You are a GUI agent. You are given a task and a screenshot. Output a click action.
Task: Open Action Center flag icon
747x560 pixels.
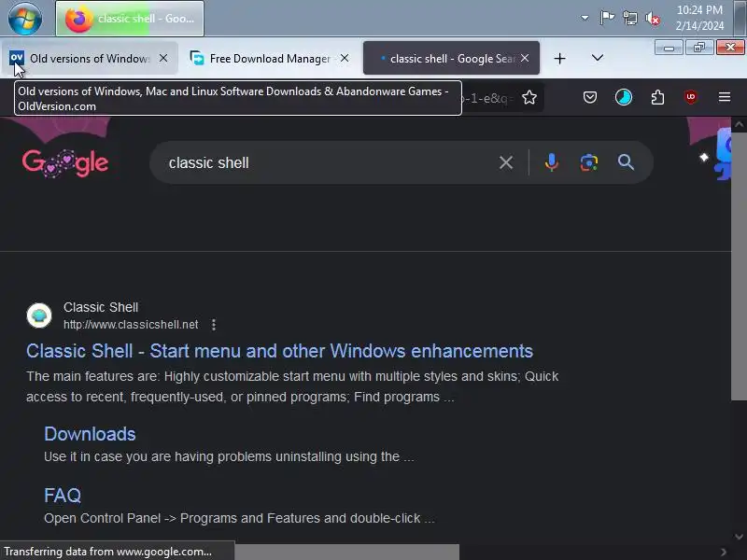607,18
